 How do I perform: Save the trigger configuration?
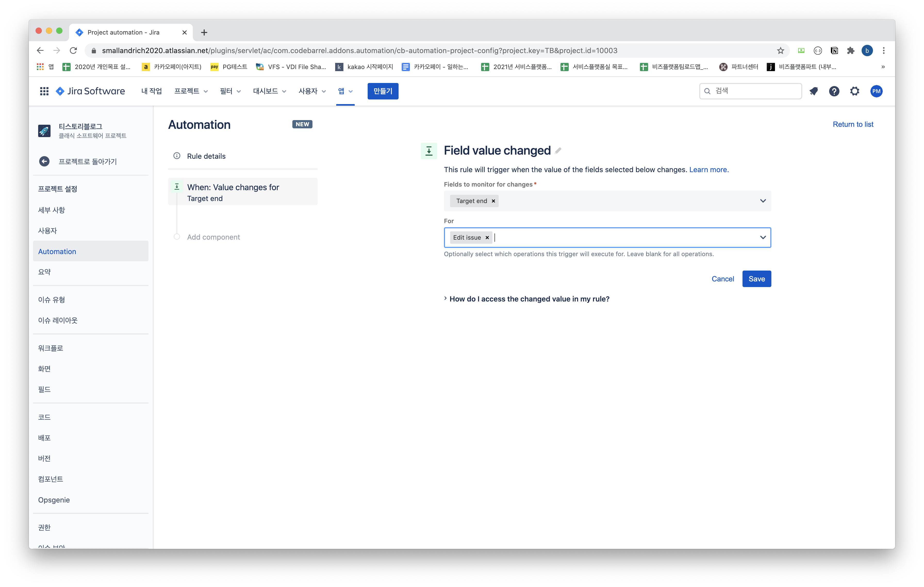click(x=756, y=279)
